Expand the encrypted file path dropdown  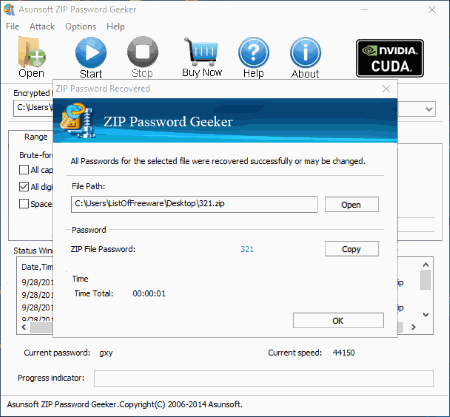429,109
